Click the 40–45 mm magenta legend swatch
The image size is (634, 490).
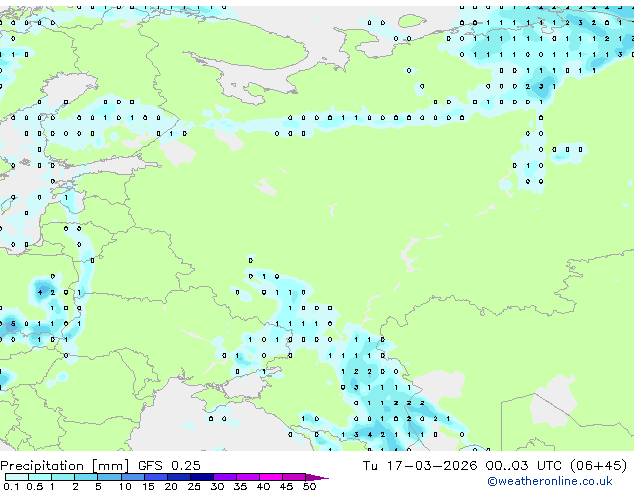click(271, 477)
